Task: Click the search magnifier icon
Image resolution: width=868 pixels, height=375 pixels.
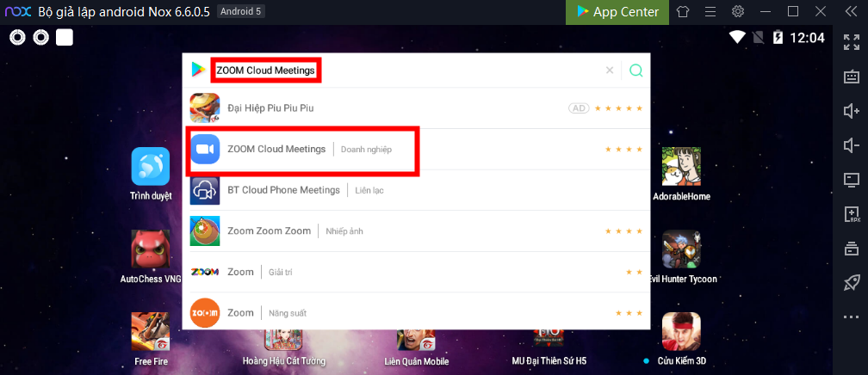Action: pyautogui.click(x=636, y=71)
